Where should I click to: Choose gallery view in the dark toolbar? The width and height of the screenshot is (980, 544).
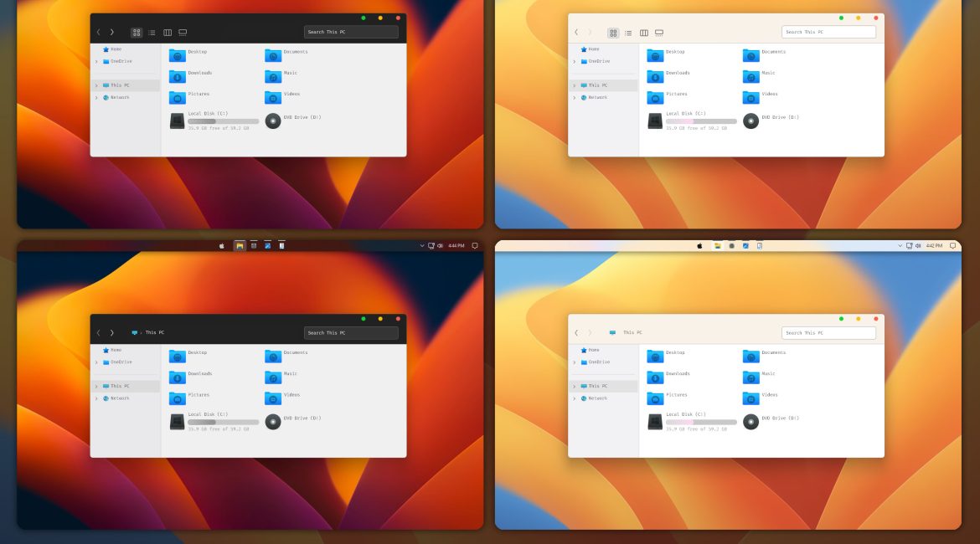[x=183, y=33]
